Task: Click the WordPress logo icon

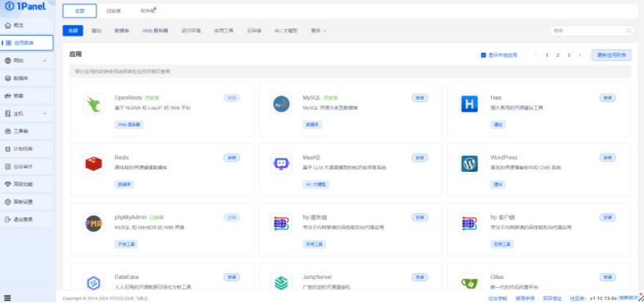Action: pyautogui.click(x=469, y=163)
